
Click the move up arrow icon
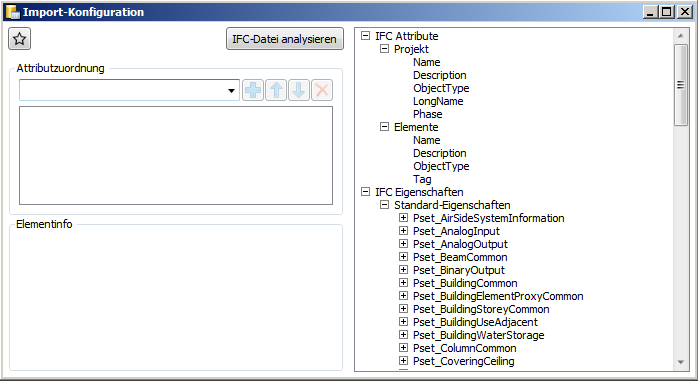click(276, 90)
